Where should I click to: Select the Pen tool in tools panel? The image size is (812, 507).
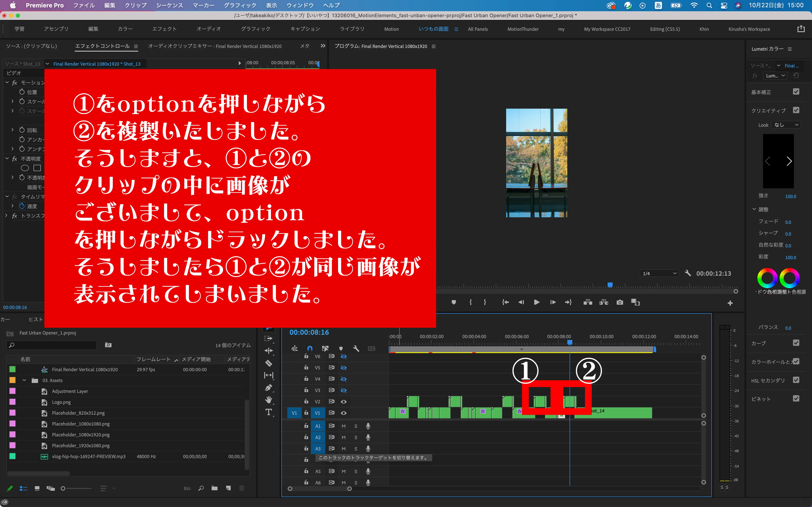pyautogui.click(x=268, y=388)
